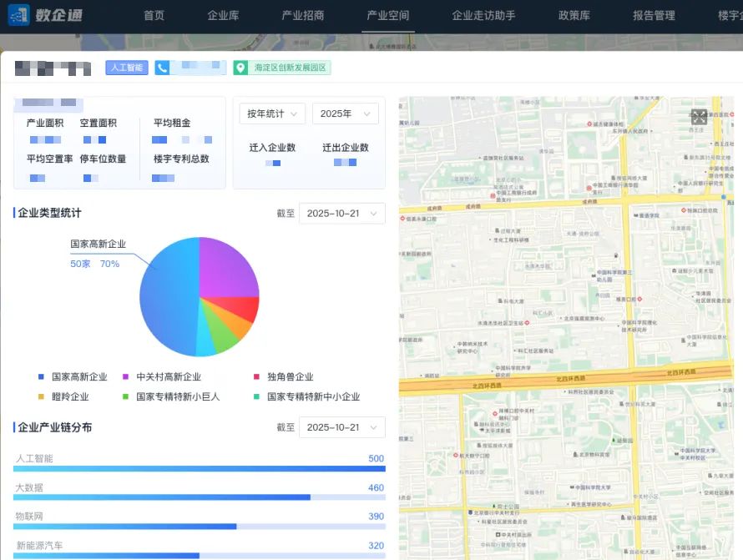Viewport: 743px width, 560px height.
Task: Toggle the 国家专精特新小巨人 legend item
Action: 171,396
